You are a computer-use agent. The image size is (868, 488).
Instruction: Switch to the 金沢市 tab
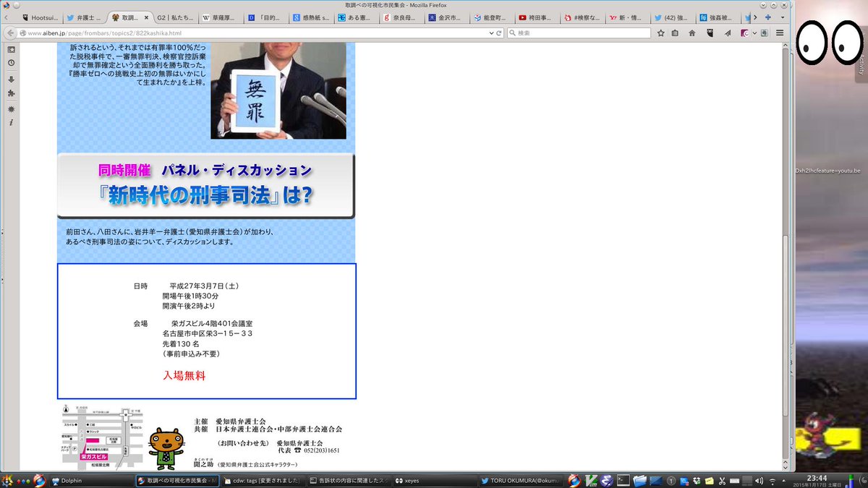pos(448,17)
